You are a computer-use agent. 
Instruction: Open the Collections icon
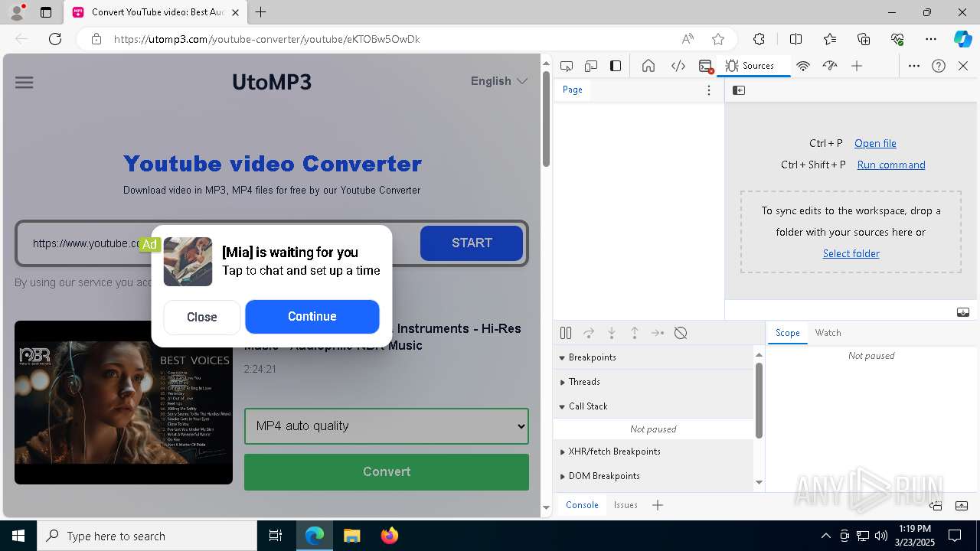point(864,39)
